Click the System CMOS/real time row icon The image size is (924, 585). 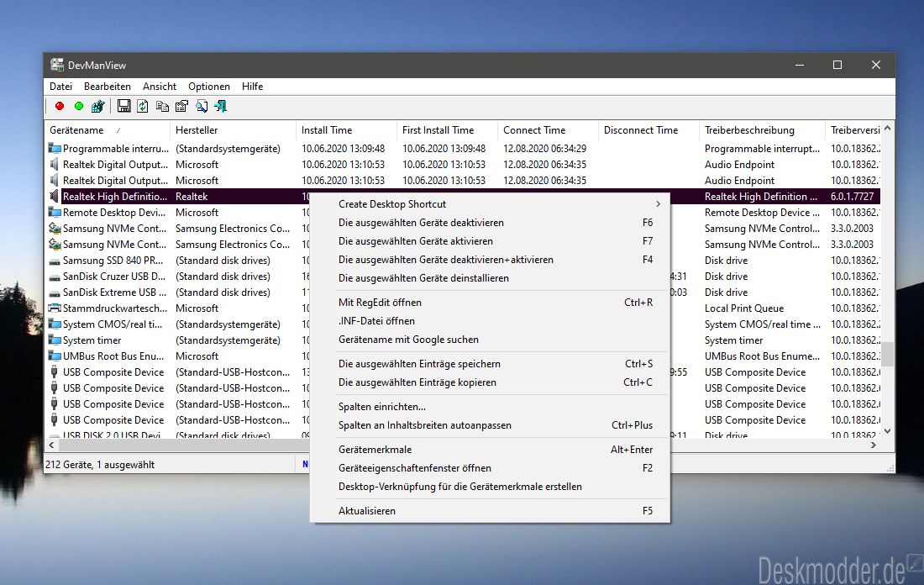[55, 324]
